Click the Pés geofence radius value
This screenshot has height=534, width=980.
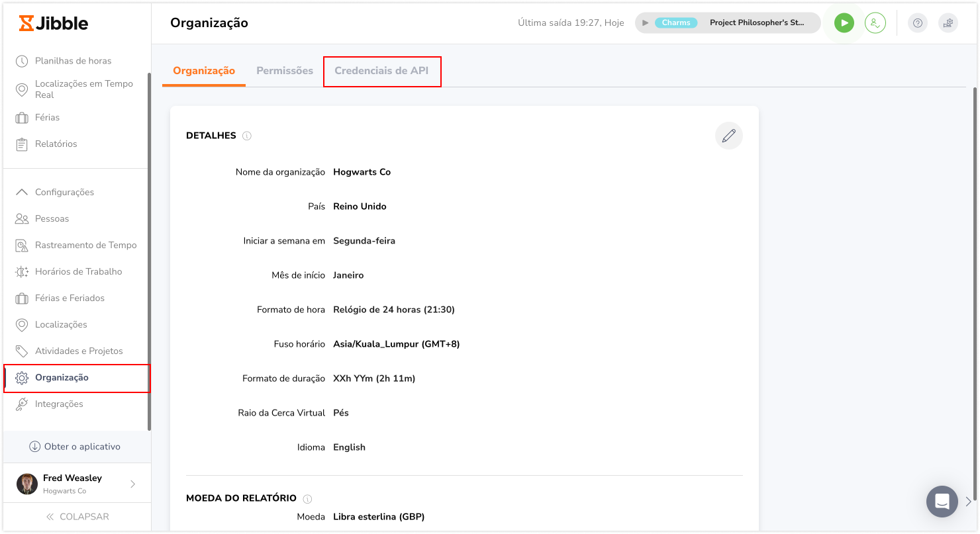pos(341,413)
